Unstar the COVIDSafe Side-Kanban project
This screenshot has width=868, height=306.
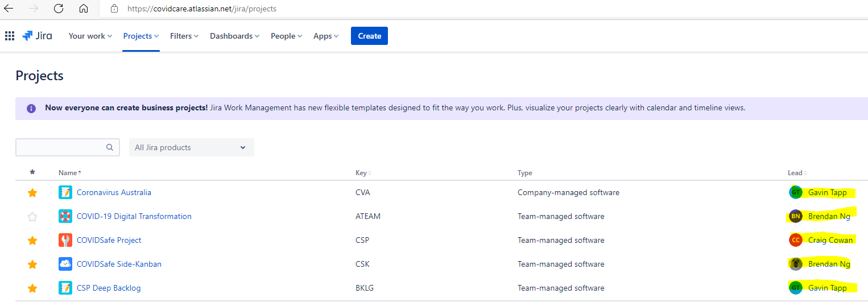point(32,264)
